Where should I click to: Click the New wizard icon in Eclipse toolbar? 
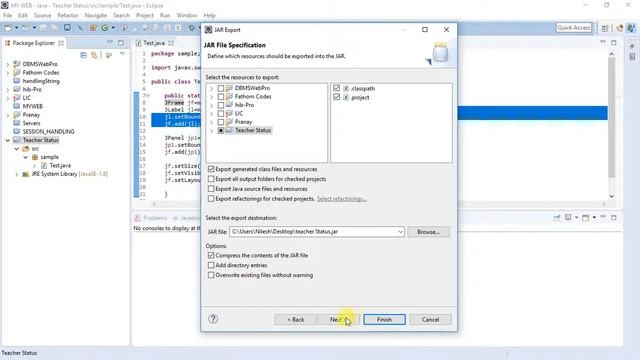[8, 28]
